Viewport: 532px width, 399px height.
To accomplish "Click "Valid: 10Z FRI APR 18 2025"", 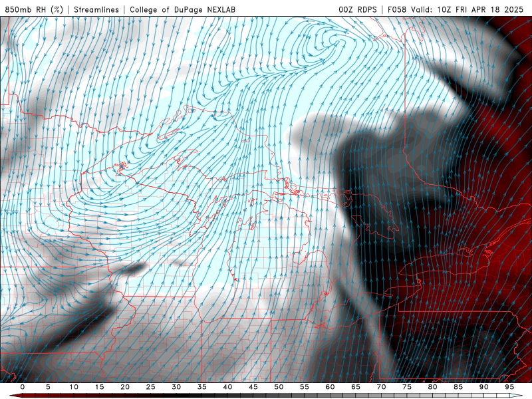I will [x=467, y=9].
